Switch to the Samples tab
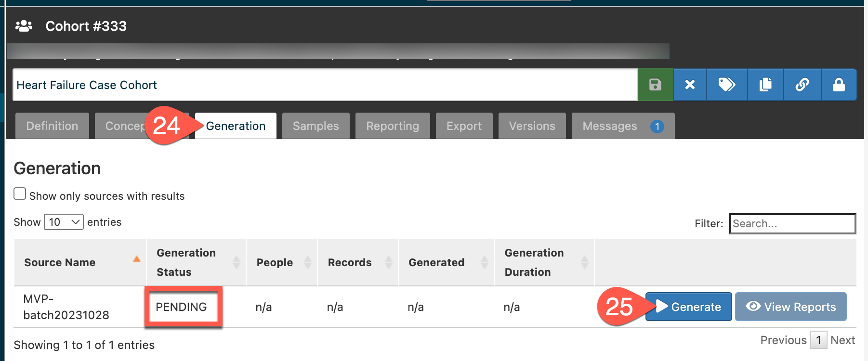 (316, 126)
